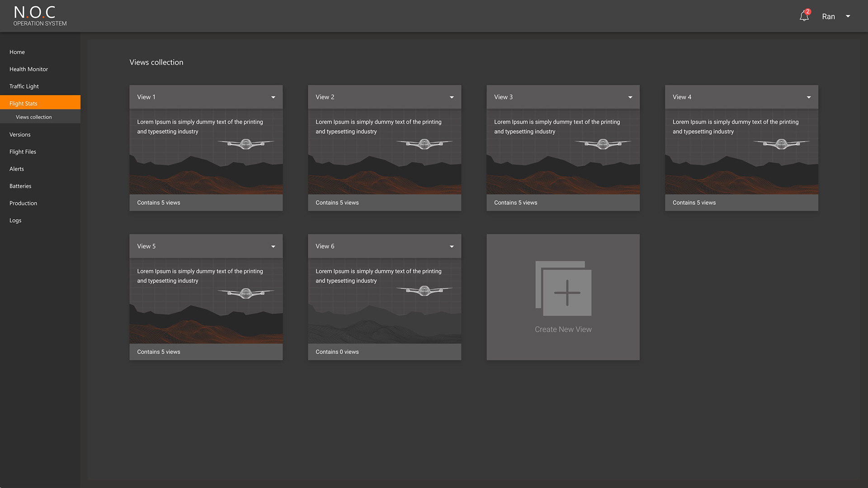Open Flight Files in the sidebar
Image resolution: width=868 pixels, height=488 pixels.
[x=23, y=152]
